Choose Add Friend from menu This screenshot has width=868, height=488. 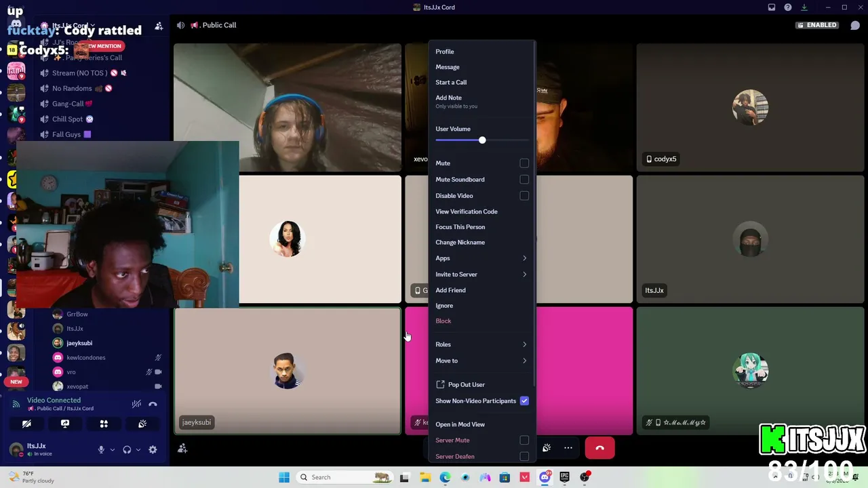point(481,290)
